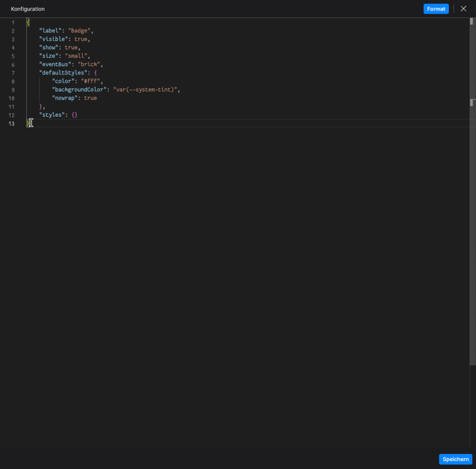Click the "#fff" color value
This screenshot has height=469, width=476.
point(90,81)
